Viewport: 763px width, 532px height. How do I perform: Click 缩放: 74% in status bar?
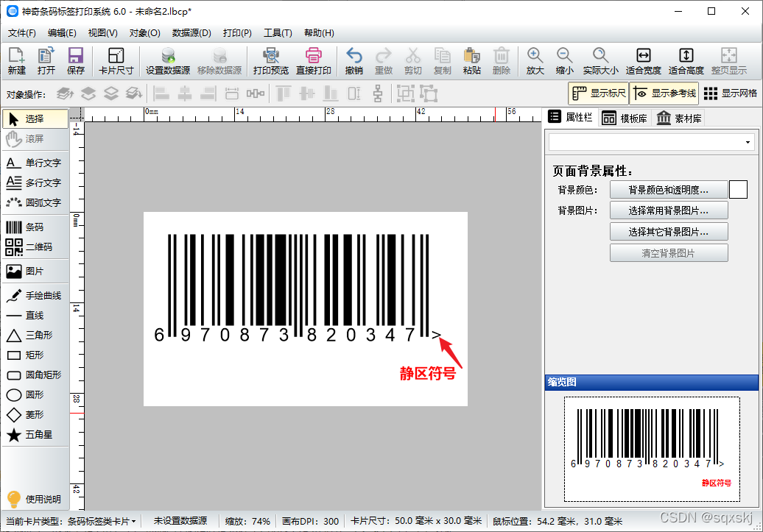[x=247, y=521]
